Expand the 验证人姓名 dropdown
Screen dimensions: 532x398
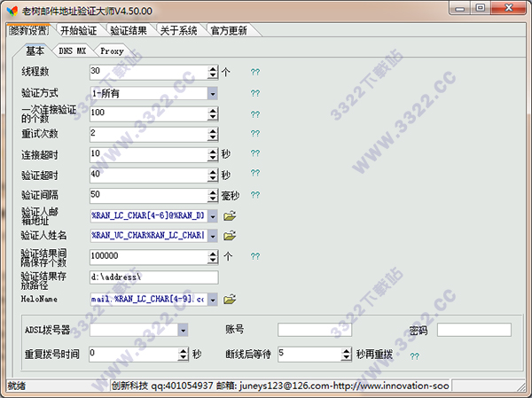coord(213,236)
